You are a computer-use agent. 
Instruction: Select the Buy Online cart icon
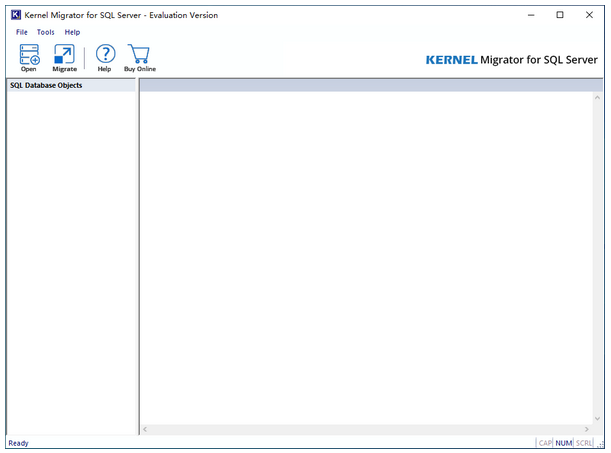coord(140,58)
